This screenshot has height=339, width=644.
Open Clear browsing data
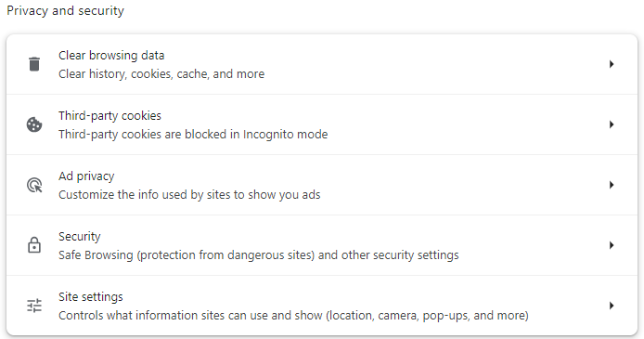(x=111, y=56)
